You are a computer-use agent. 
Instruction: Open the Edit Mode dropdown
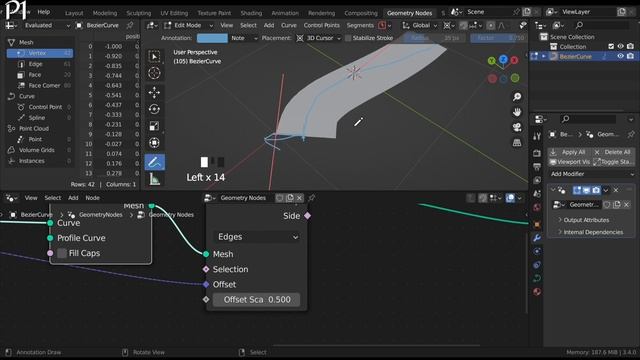pyautogui.click(x=188, y=25)
